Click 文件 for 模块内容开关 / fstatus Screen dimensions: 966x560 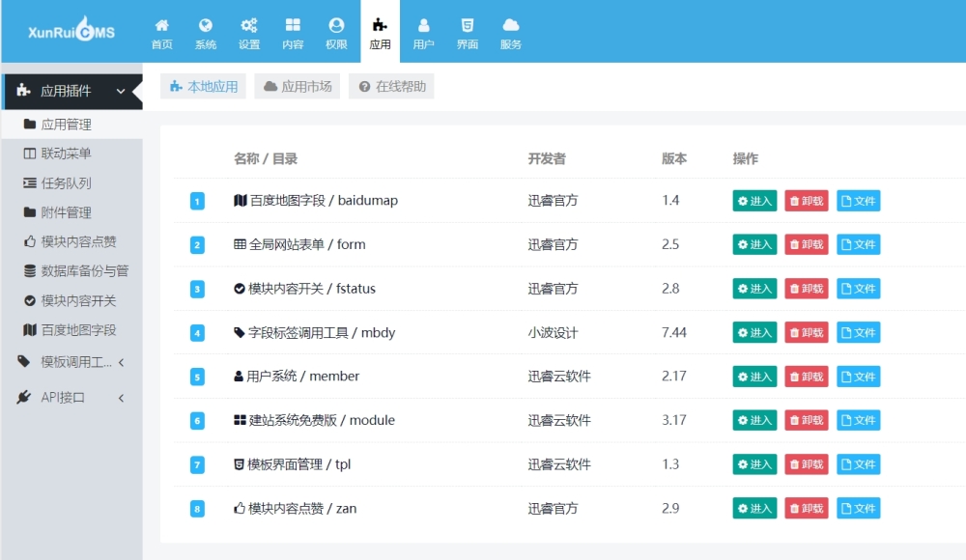[x=858, y=289]
